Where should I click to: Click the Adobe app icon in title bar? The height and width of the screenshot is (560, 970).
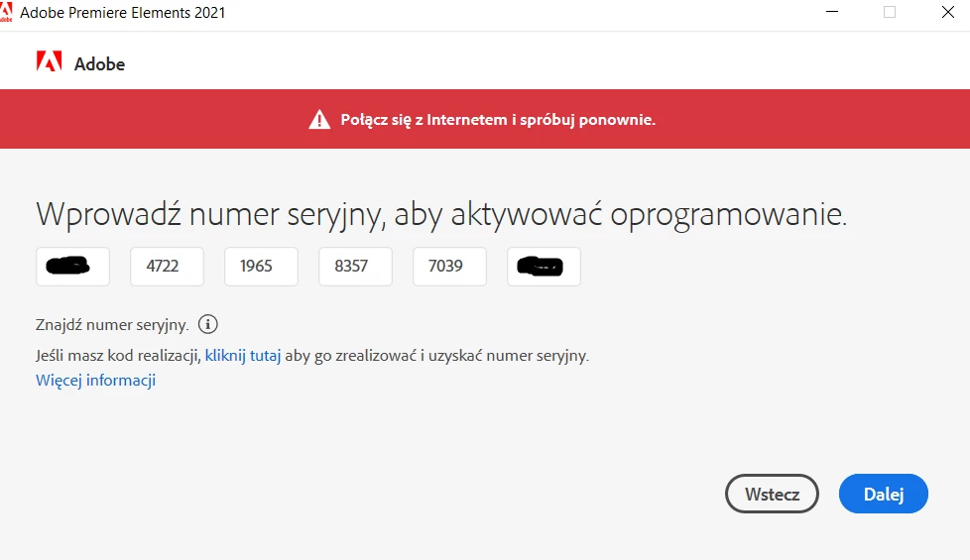(x=6, y=11)
